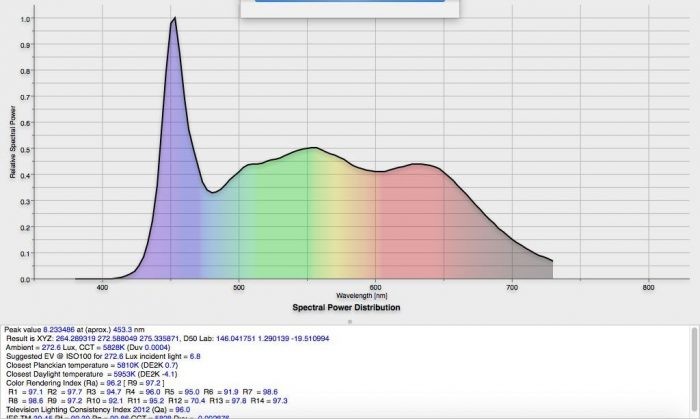The image size is (700, 419).
Task: Click the Wavelength [nm] axis label
Action: click(x=361, y=296)
